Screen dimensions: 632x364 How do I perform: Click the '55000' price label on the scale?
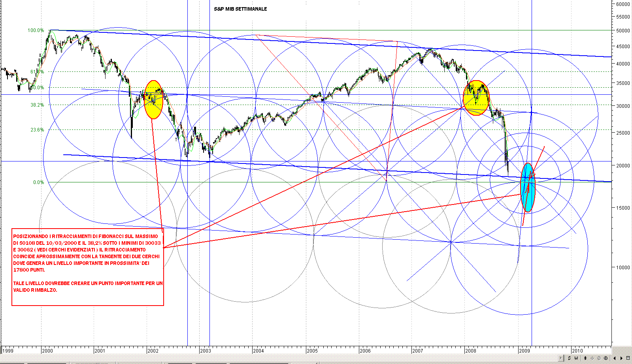623,17
